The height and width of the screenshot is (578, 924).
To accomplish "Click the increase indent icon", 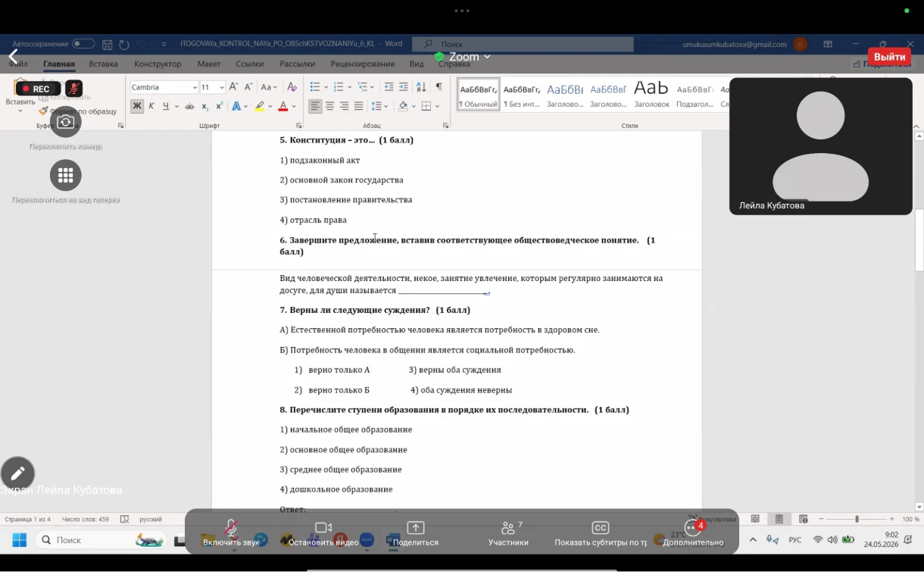I will 404,87.
